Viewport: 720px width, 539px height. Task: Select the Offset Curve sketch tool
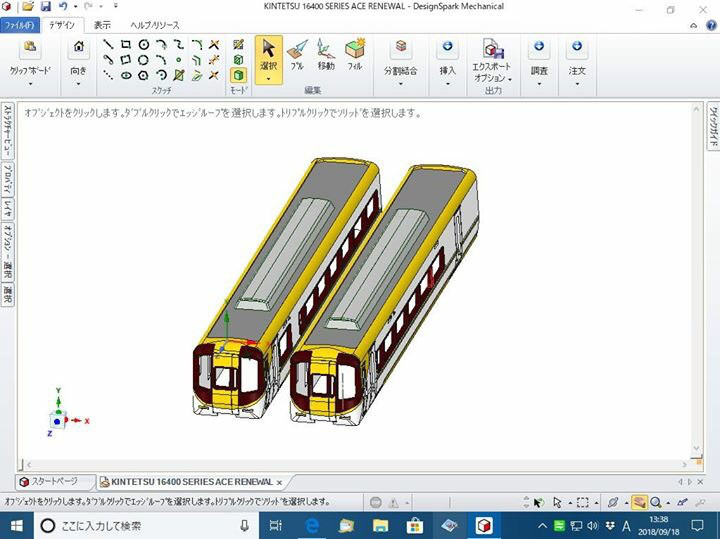[x=197, y=60]
